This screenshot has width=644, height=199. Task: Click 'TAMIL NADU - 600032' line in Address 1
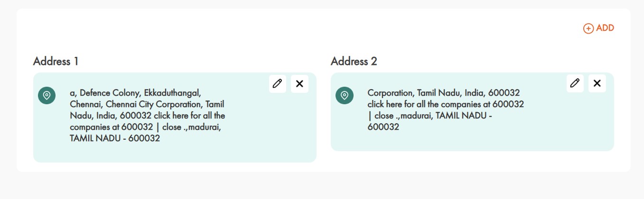pos(115,139)
